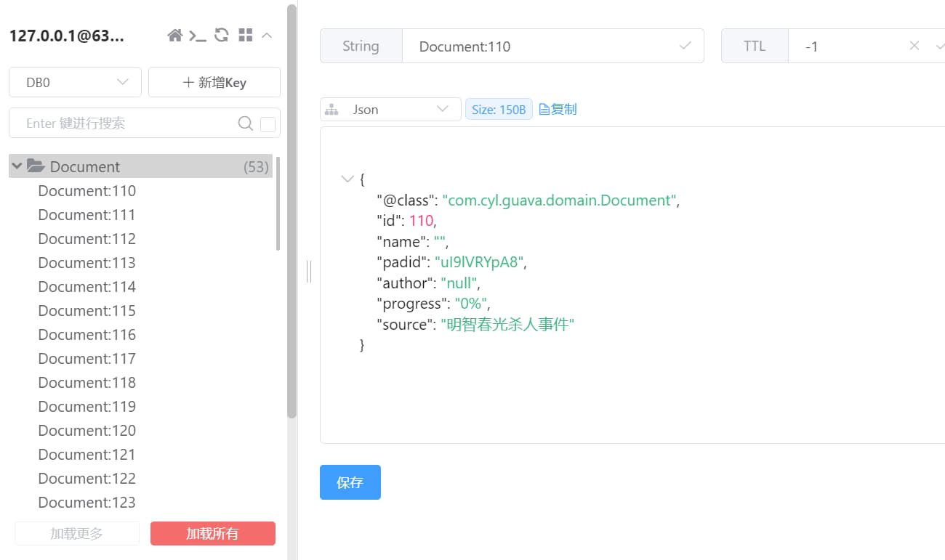
Task: Select key Document:120 in the tree
Action: [x=87, y=431]
